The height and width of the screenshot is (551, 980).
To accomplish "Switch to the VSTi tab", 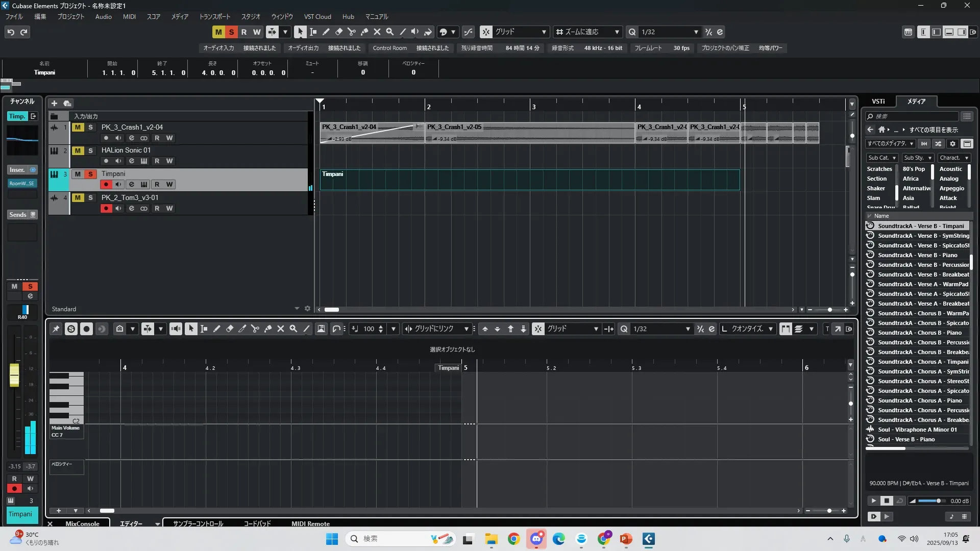I will click(x=878, y=102).
